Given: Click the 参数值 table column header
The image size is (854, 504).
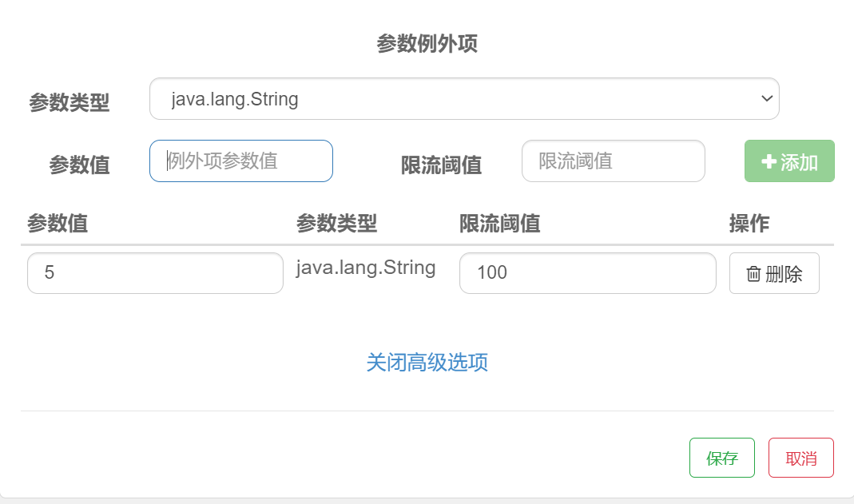Looking at the screenshot, I should [58, 224].
